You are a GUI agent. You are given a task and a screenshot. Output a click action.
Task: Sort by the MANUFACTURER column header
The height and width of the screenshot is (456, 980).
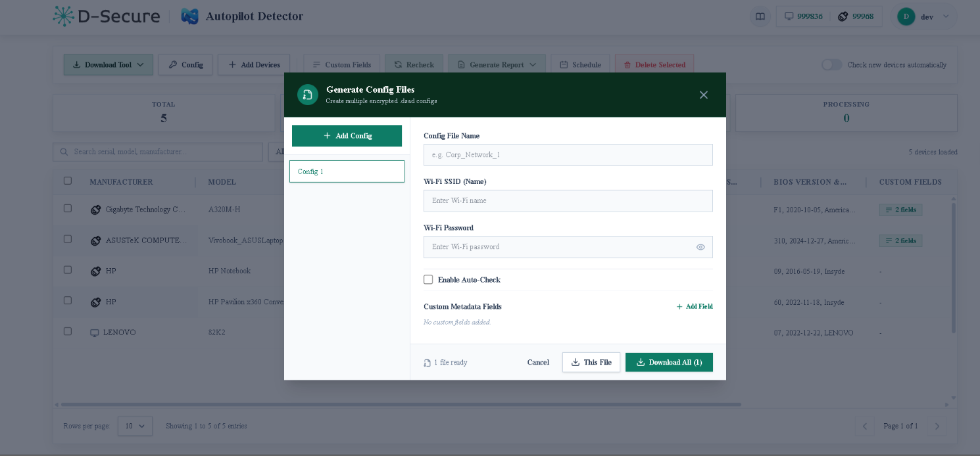click(x=121, y=182)
